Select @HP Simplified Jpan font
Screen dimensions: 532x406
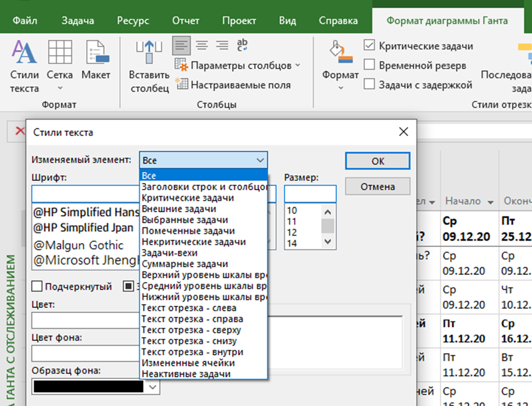[x=84, y=228]
